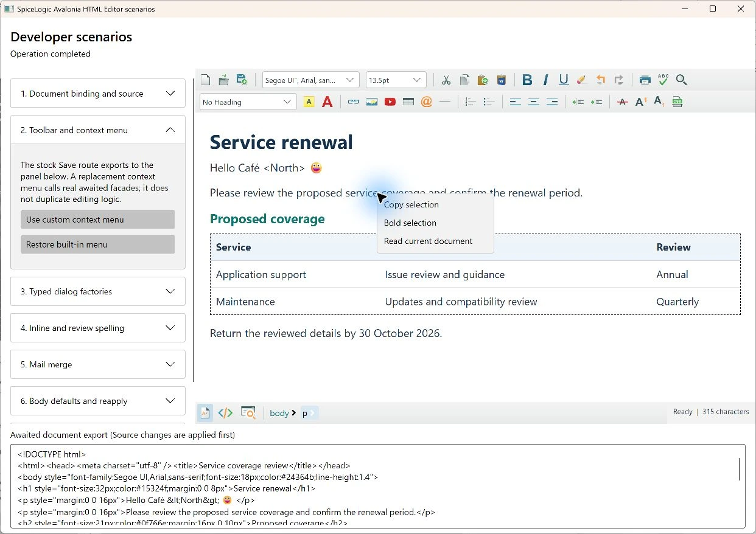This screenshot has width=756, height=534.
Task: Click the Paste from Word icon
Action: tap(501, 80)
